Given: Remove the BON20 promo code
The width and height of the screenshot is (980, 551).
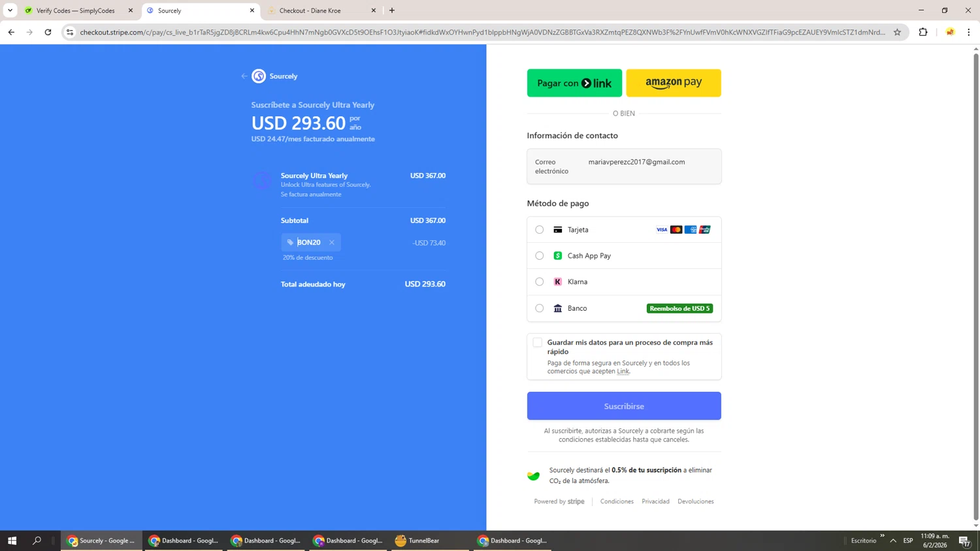Looking at the screenshot, I should coord(332,242).
